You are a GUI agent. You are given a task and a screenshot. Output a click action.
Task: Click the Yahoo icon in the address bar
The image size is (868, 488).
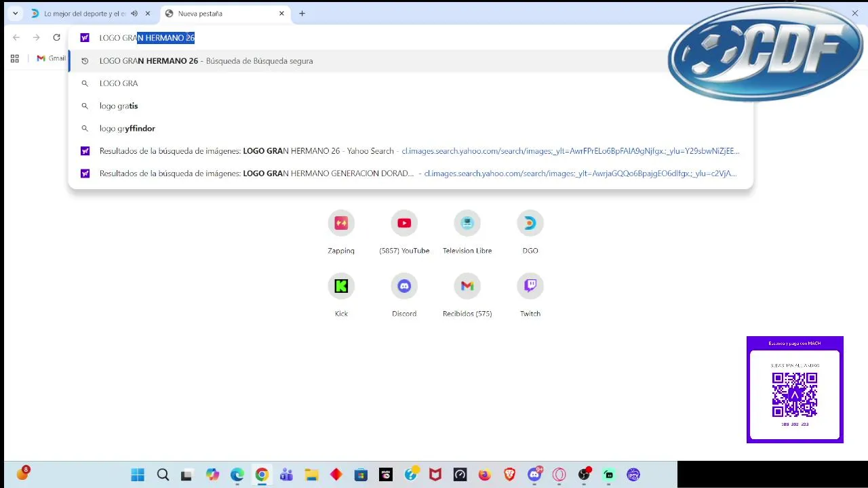(x=85, y=38)
